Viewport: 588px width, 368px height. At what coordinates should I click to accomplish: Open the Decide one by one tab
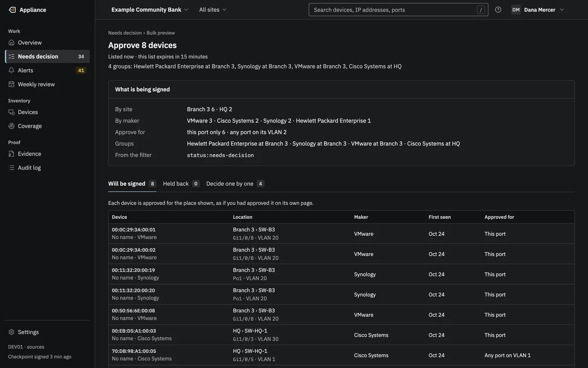coord(235,184)
